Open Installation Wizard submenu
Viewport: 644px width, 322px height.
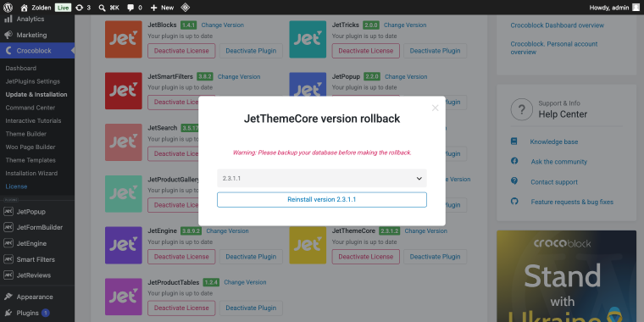tap(31, 174)
